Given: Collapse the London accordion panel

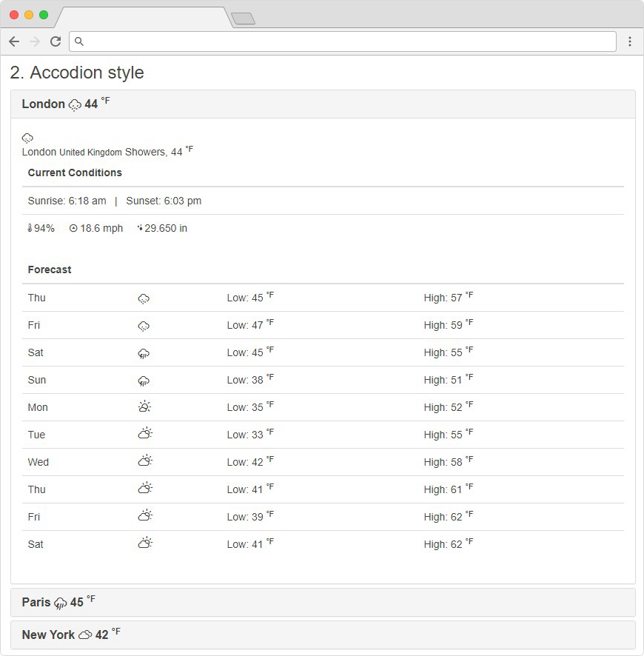Looking at the screenshot, I should coord(323,104).
